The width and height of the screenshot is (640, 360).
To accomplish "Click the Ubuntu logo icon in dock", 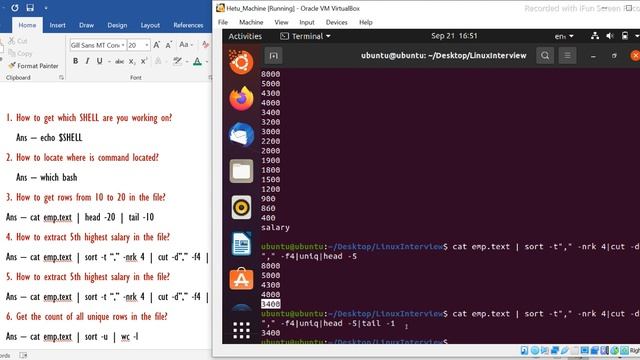I will (x=241, y=62).
